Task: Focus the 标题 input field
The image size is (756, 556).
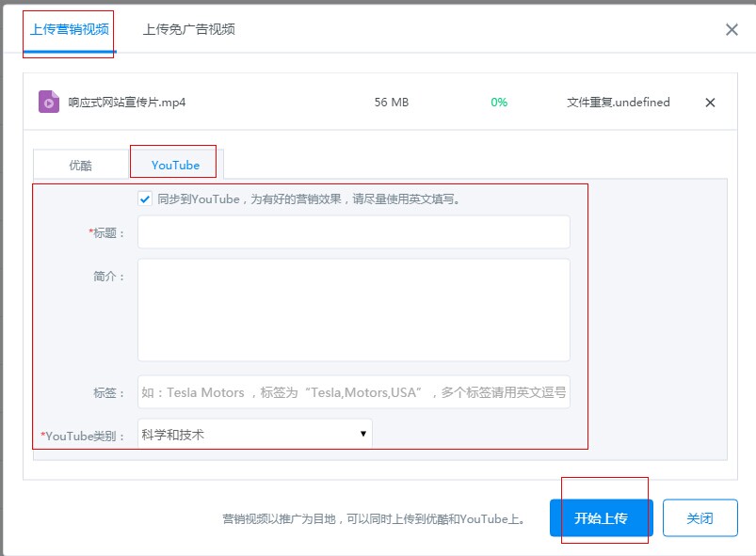Action: [x=353, y=231]
